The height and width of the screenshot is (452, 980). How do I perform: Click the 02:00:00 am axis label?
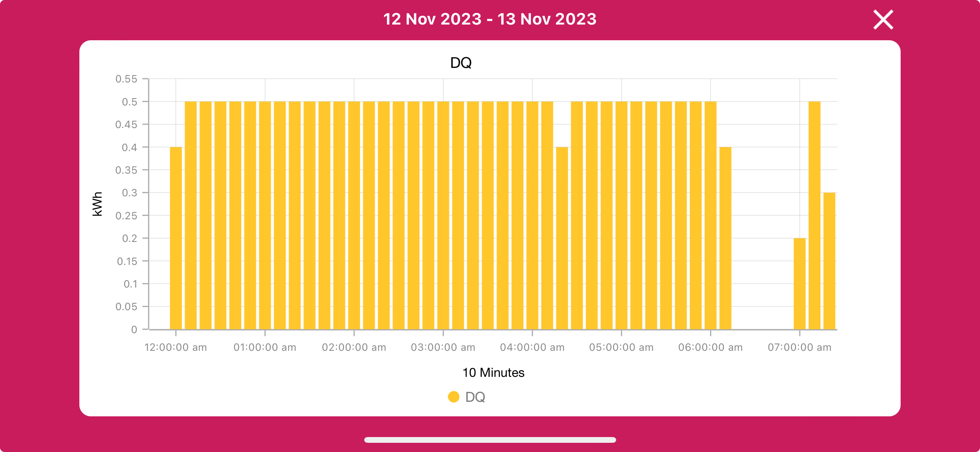pos(354,347)
